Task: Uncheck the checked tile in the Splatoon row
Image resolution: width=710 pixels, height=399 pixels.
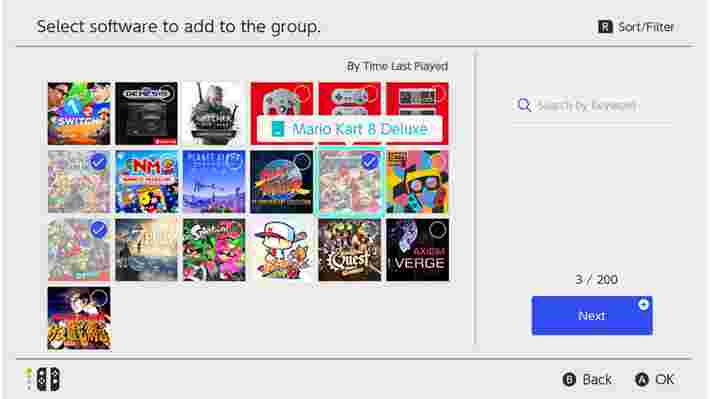Action: pyautogui.click(x=79, y=250)
